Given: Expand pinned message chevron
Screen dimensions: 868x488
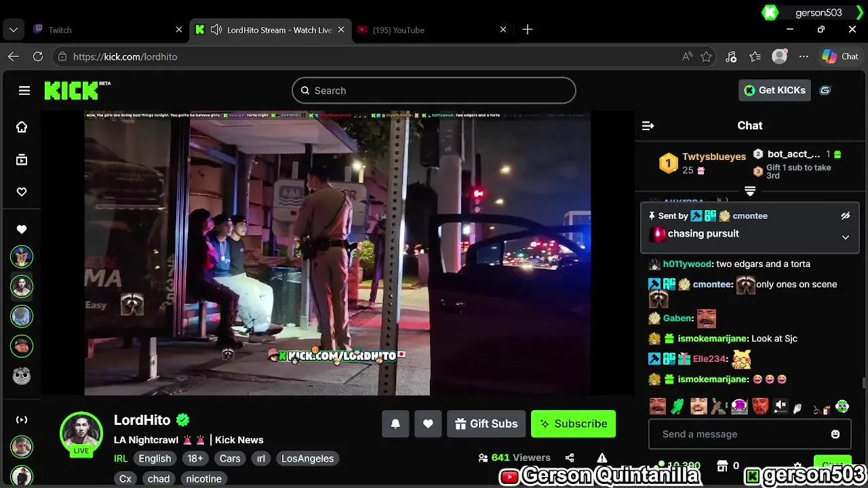Looking at the screenshot, I should pos(846,237).
